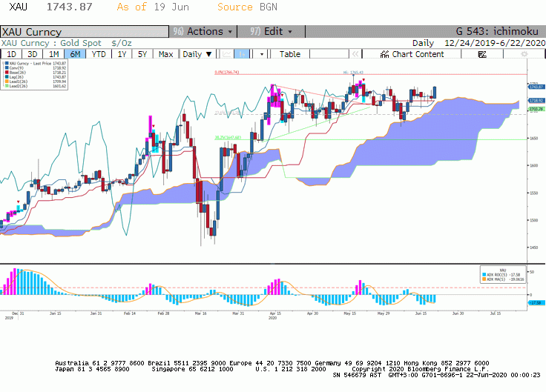Select the 1M range tab
This screenshot has height=392, width=546.
53,54
